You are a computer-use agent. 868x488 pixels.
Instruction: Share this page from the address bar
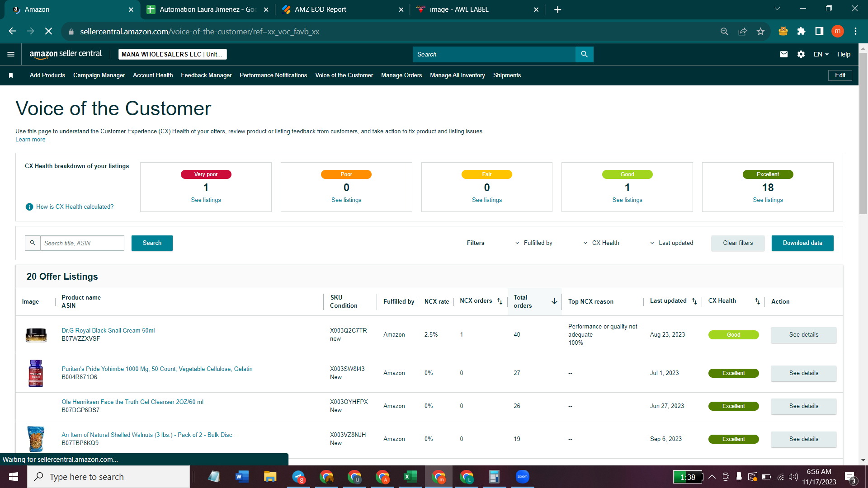742,31
